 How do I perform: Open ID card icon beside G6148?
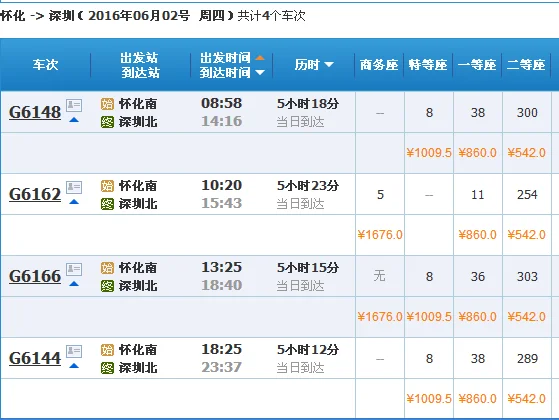[x=74, y=105]
